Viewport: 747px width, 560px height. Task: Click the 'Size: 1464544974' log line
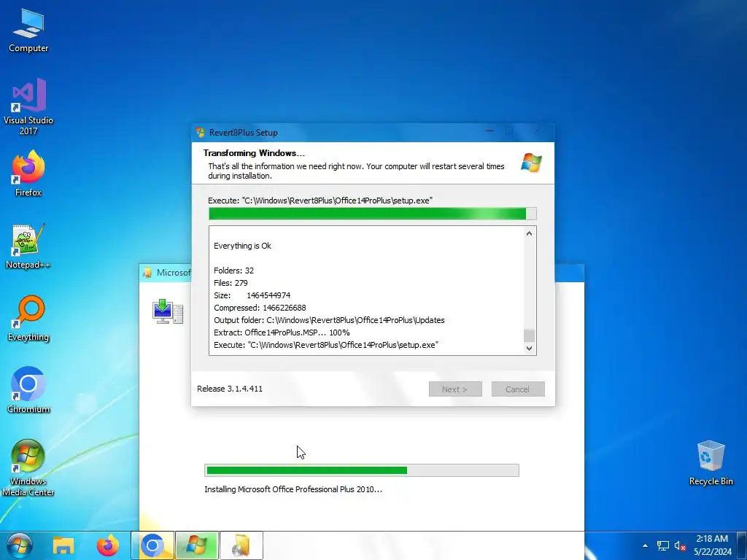pyautogui.click(x=252, y=295)
